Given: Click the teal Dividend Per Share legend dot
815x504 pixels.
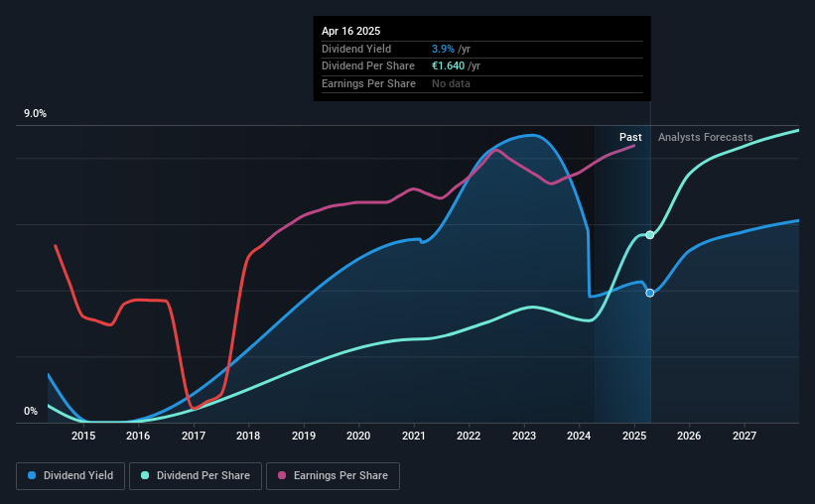Looking at the screenshot, I should (x=145, y=475).
